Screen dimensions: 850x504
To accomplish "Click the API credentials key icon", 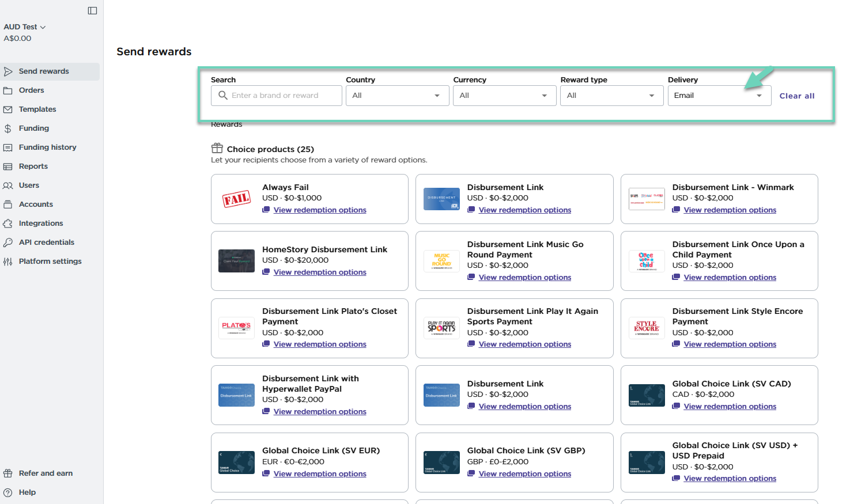I will (x=8, y=242).
